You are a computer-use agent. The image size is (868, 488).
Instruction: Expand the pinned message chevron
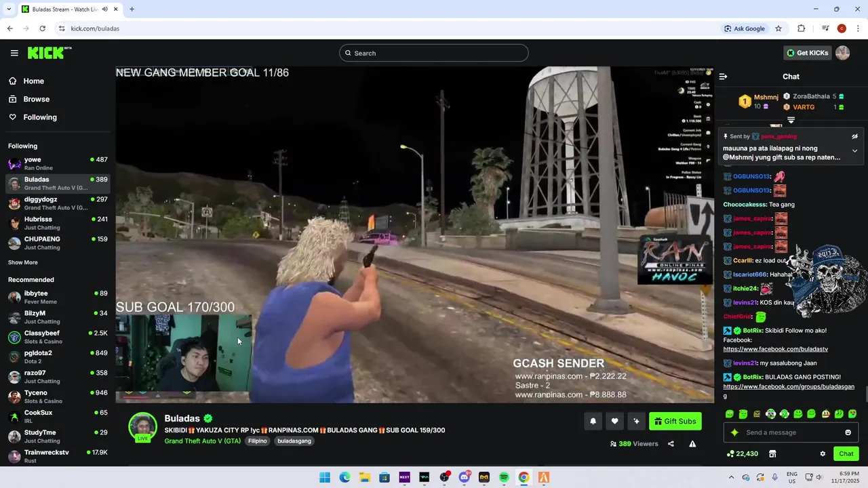854,150
